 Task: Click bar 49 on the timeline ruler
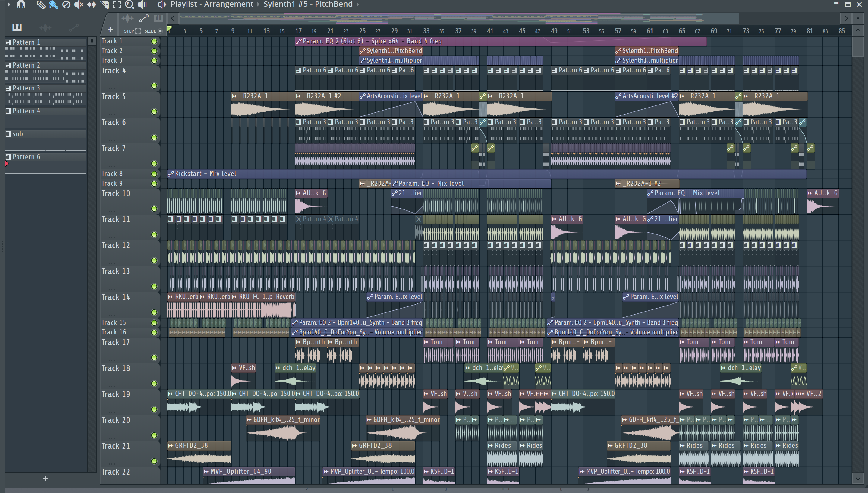(x=554, y=31)
